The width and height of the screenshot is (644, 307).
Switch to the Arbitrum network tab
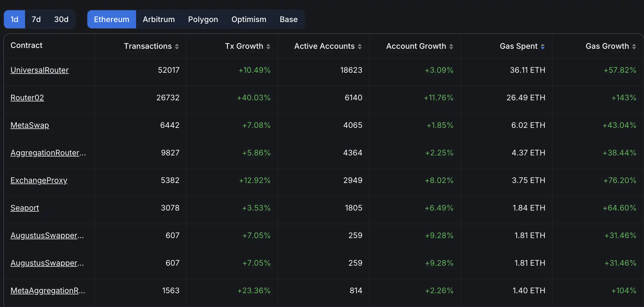pyautogui.click(x=159, y=19)
